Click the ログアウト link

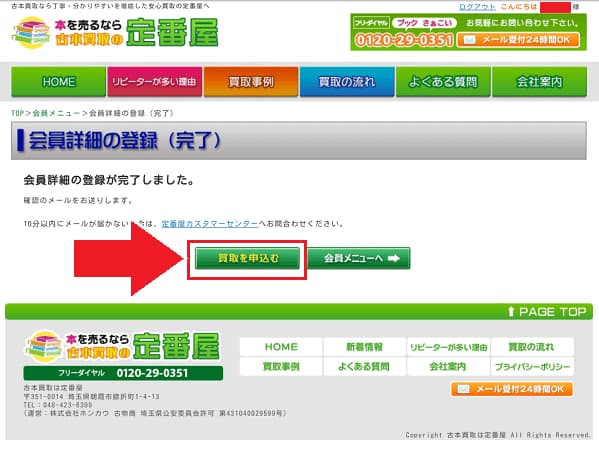coord(477,7)
